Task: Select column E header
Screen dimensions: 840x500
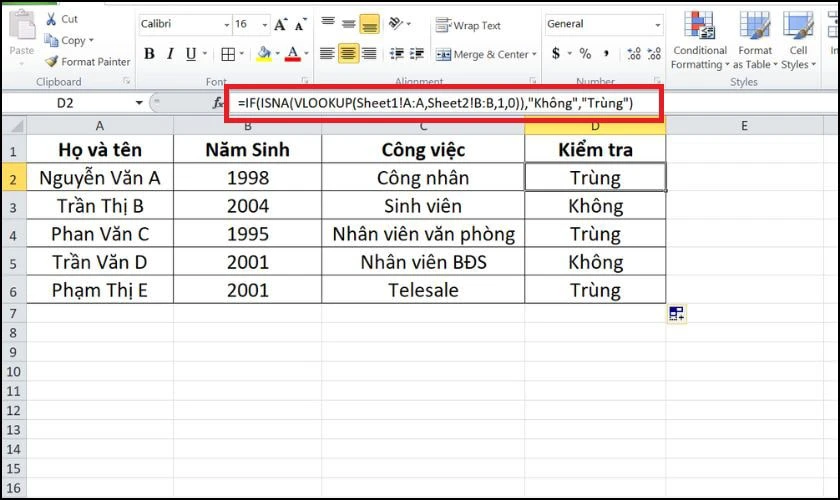Action: 744,126
